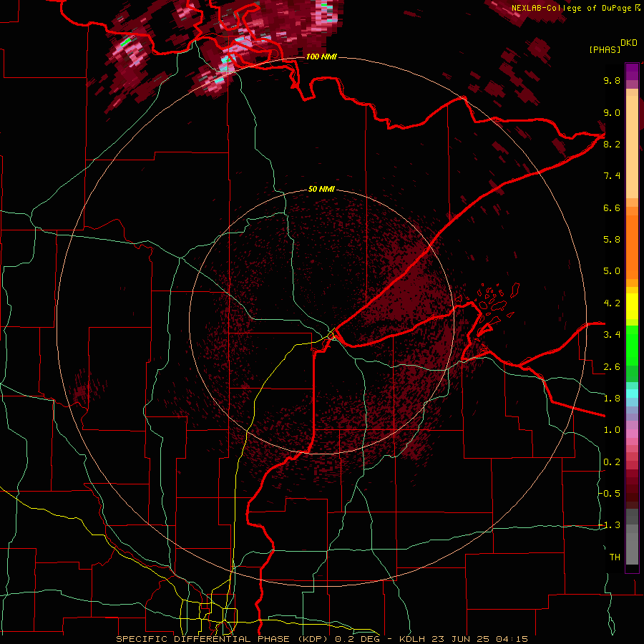Click the 7.4 value on the color scale

pyautogui.click(x=612, y=176)
